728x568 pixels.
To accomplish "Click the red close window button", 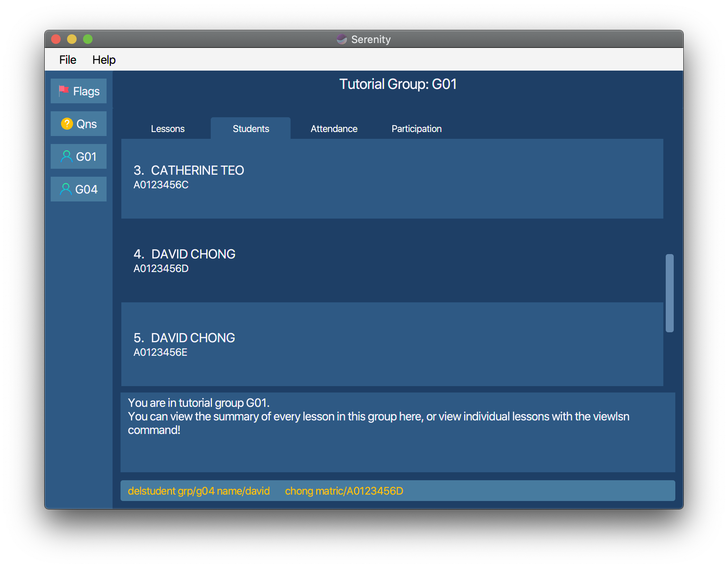I will pos(56,39).
